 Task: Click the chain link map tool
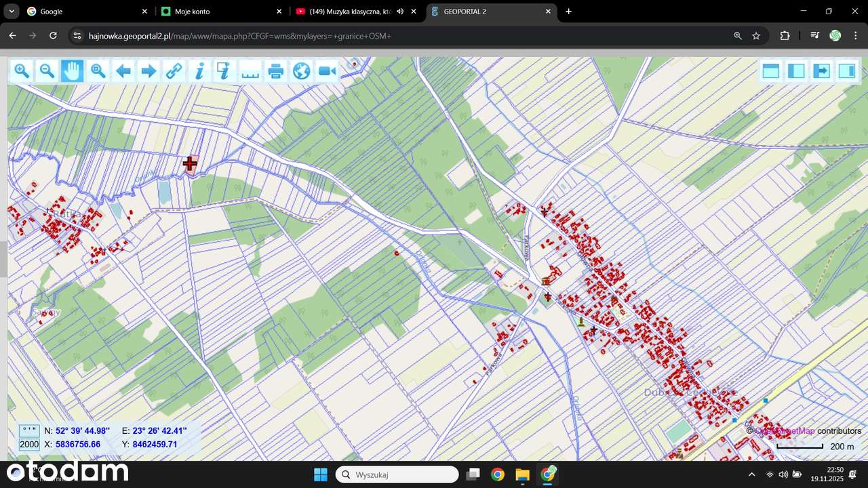pyautogui.click(x=174, y=70)
